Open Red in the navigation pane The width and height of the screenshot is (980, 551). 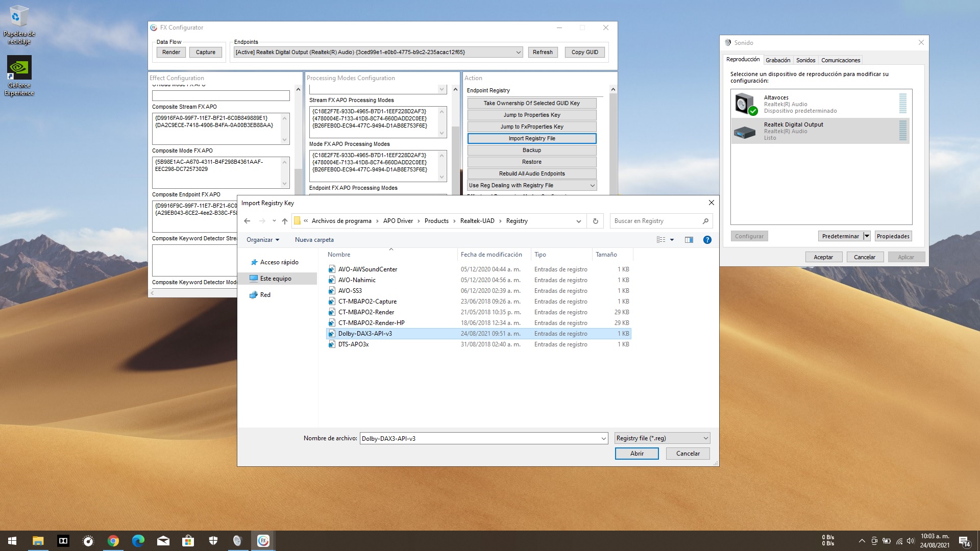pos(260,295)
